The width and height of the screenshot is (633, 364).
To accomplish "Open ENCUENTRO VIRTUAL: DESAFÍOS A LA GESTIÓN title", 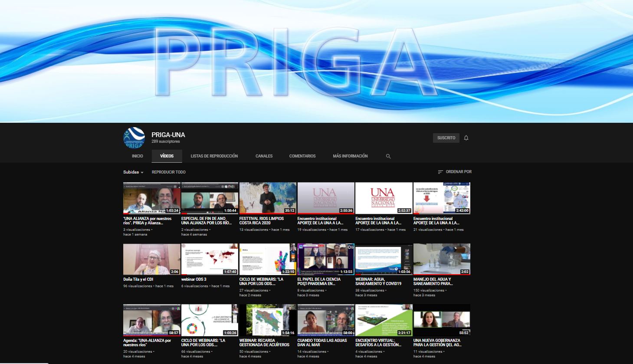I will [378, 343].
